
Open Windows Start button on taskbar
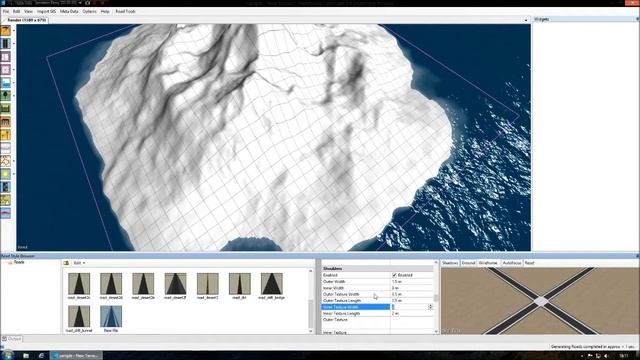click(x=7, y=355)
